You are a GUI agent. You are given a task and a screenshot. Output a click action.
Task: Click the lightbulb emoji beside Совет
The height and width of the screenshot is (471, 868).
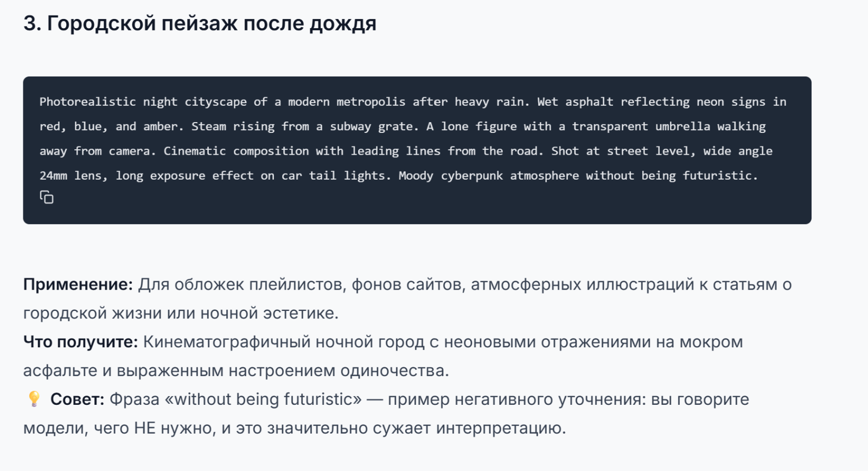34,399
